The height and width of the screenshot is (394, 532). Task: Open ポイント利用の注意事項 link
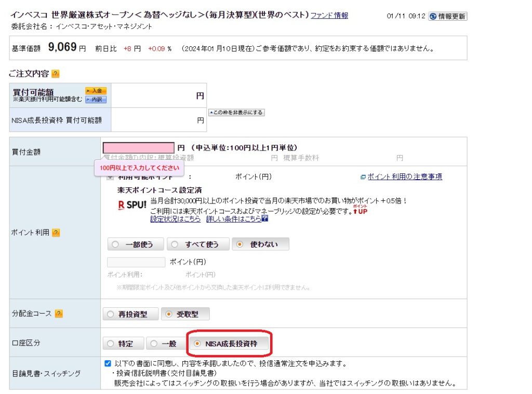click(404, 176)
